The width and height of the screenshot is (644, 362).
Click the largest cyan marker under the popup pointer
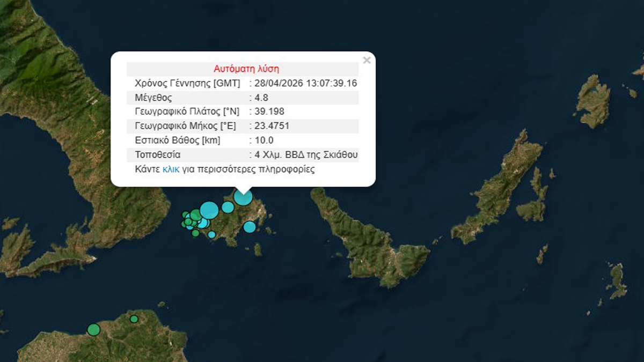coord(243,197)
